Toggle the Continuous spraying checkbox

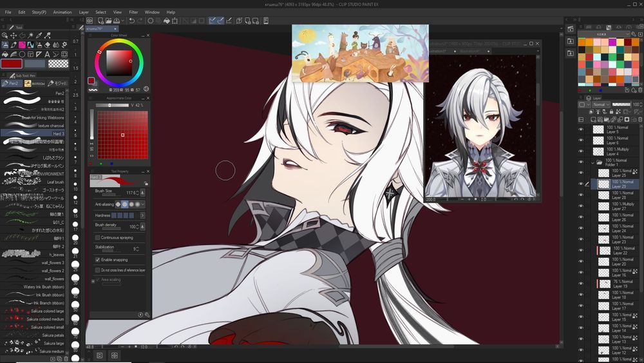97,238
